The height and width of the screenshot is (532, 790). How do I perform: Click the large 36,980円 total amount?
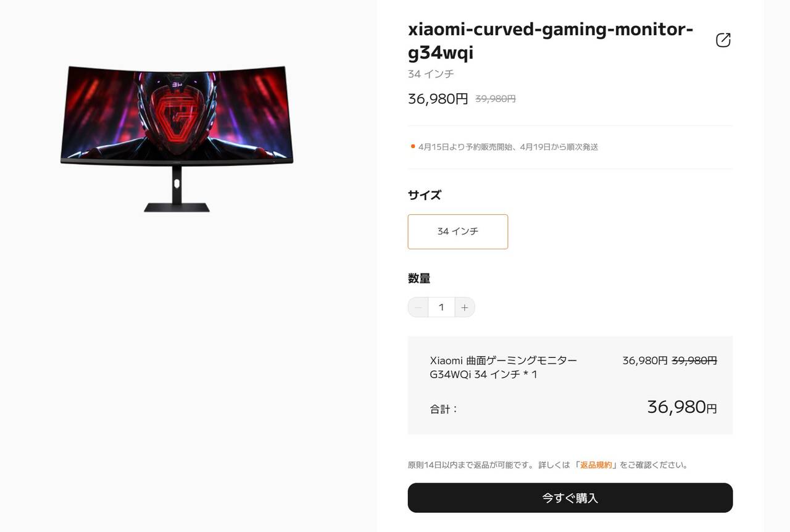[x=682, y=407]
